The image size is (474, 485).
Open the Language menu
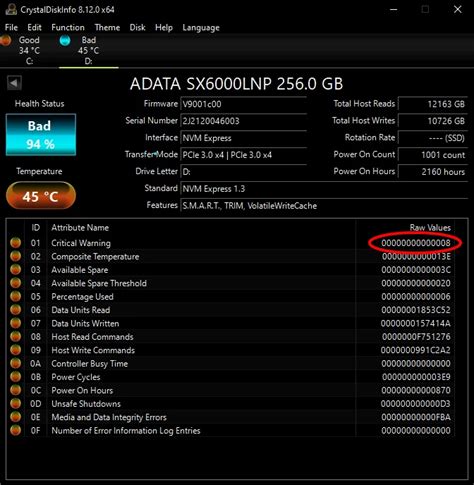(201, 28)
